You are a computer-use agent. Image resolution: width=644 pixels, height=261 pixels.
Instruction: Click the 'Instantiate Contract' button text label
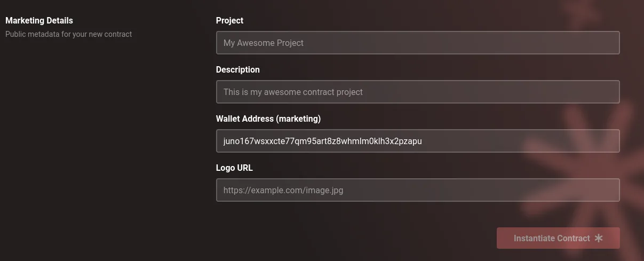coord(552,238)
